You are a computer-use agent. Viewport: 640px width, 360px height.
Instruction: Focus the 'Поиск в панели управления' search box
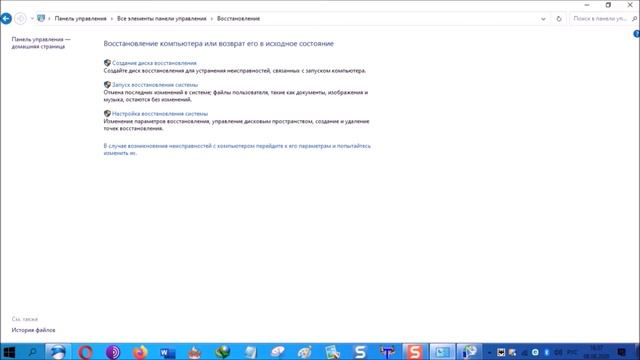click(600, 19)
